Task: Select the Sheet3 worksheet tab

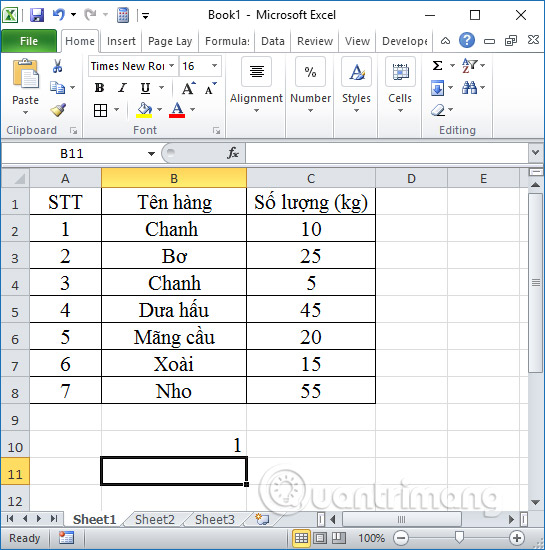Action: tap(215, 519)
